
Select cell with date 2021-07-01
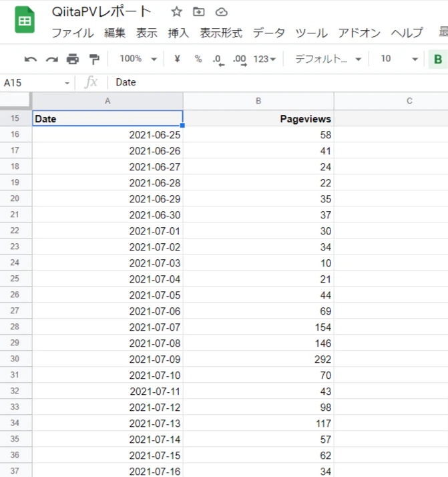click(107, 230)
